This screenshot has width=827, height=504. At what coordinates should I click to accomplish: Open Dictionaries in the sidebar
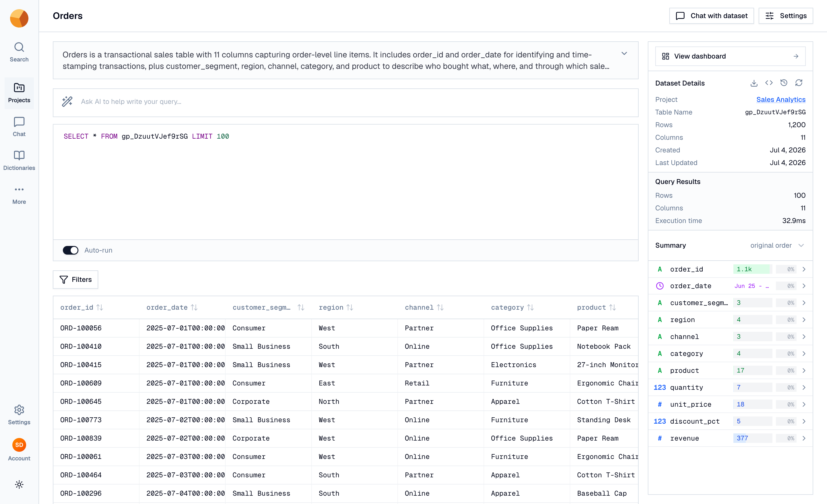[19, 161]
